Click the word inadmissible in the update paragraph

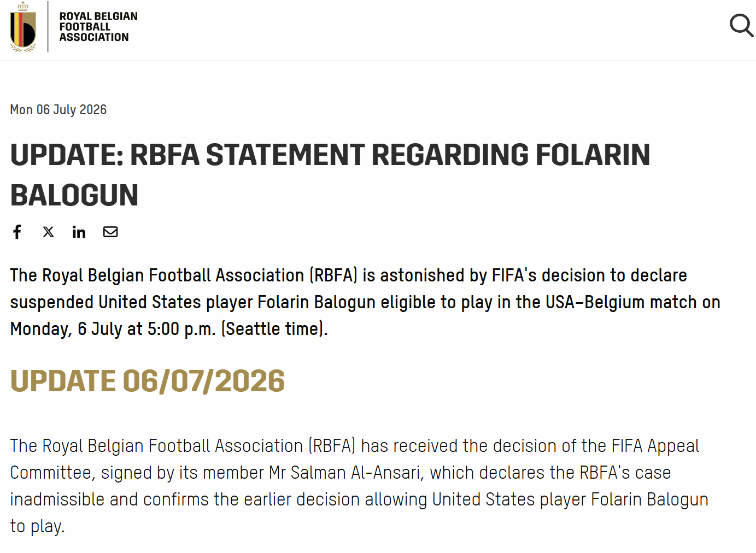click(x=57, y=499)
